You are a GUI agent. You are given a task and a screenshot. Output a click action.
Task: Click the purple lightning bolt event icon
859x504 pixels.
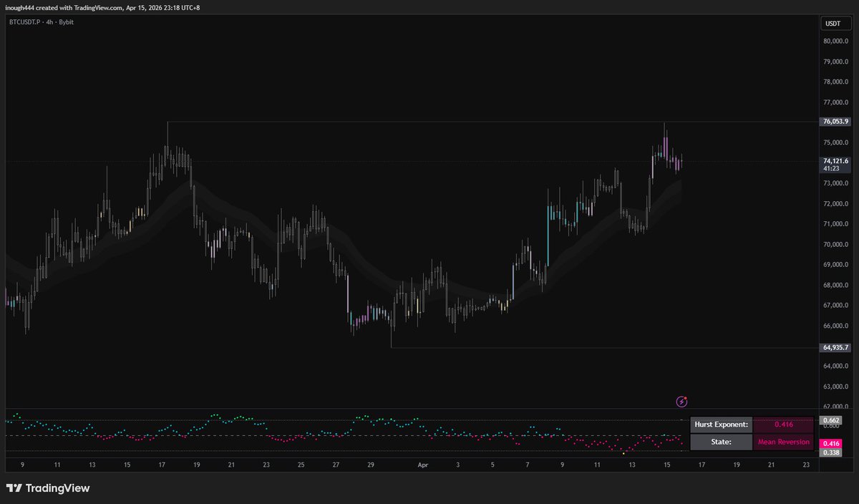682,402
